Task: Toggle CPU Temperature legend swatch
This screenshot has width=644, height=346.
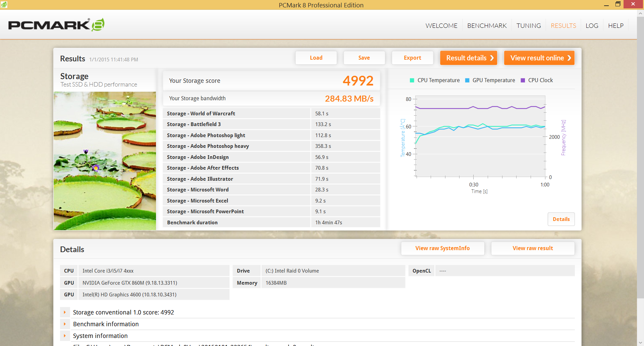Action: (x=412, y=80)
